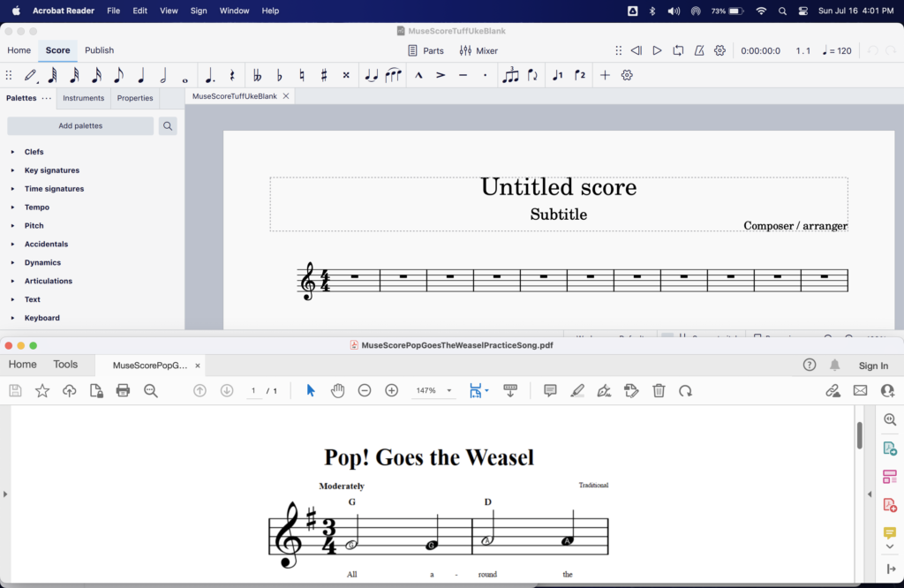904x588 pixels.
Task: Toggle loop playback in MuseScore
Action: pyautogui.click(x=678, y=51)
